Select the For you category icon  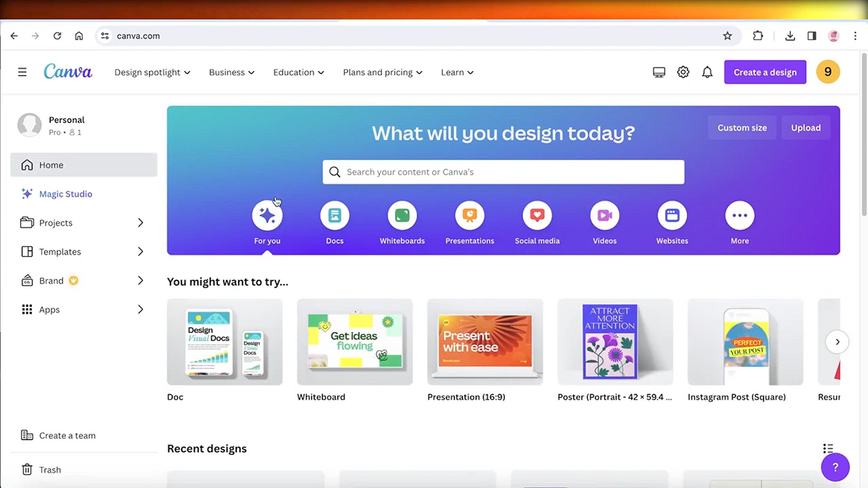tap(267, 216)
